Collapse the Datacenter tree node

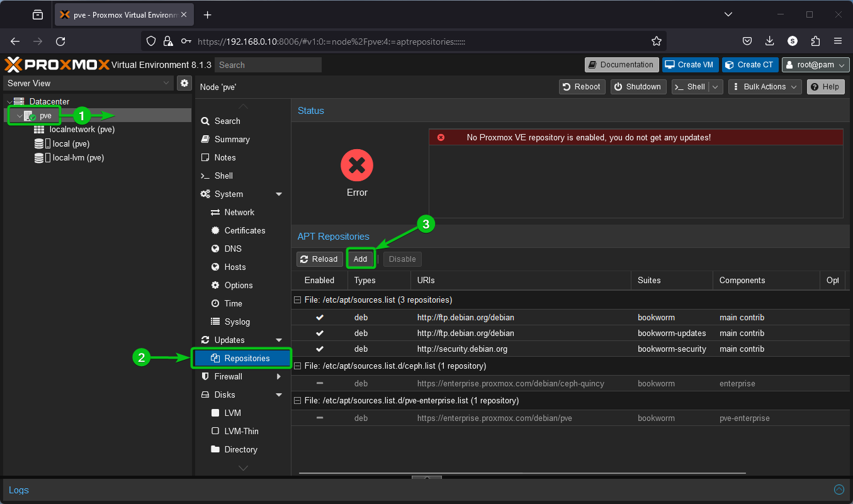click(x=8, y=101)
